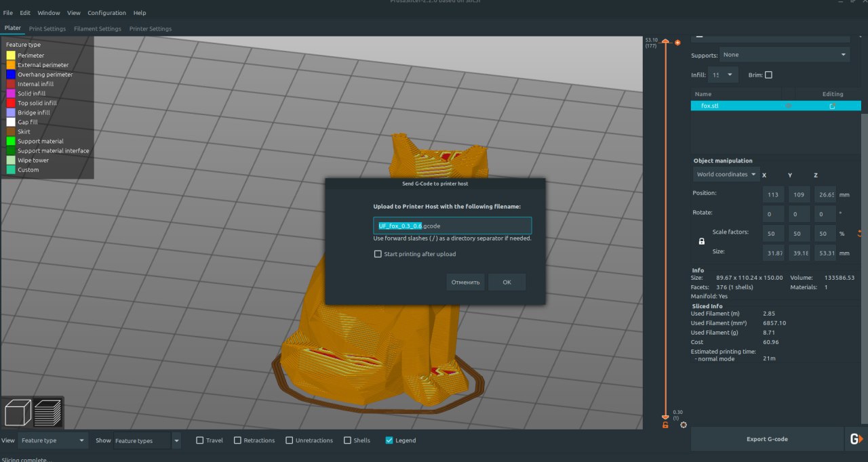Click the Size Y field
Image resolution: width=868 pixels, height=462 pixels.
[x=799, y=253]
